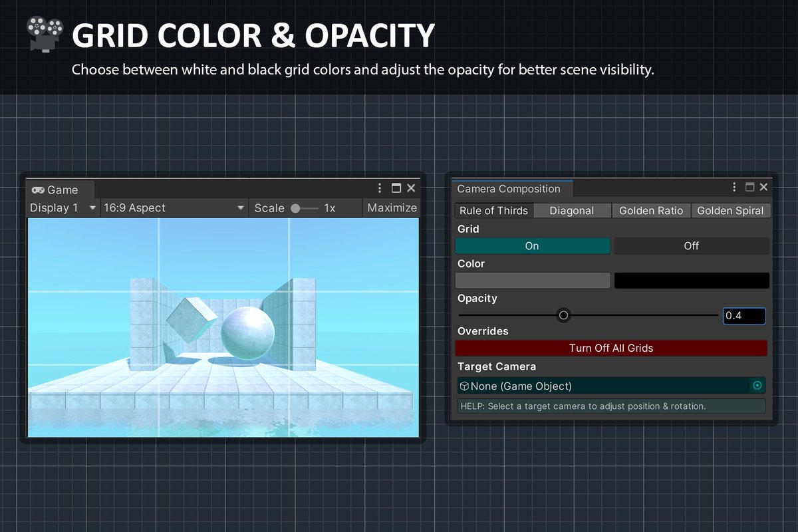Screen dimensions: 798x532
Task: Click the Target Camera label
Action: pyautogui.click(x=497, y=366)
